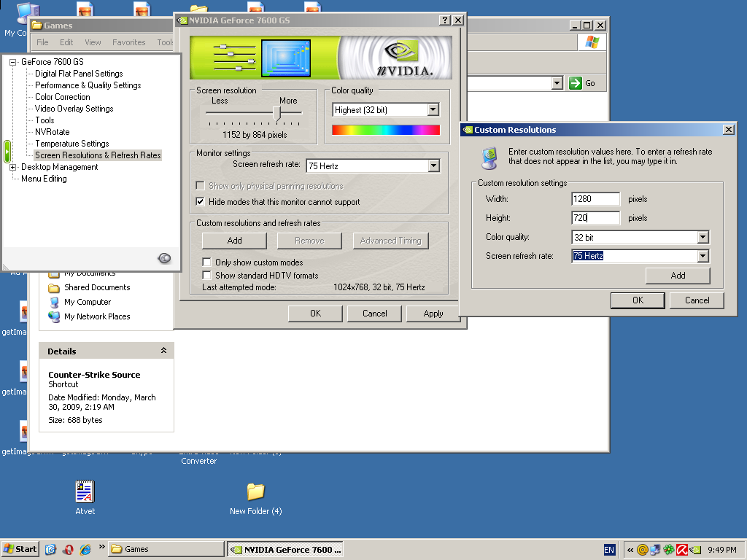Click Apply in NVIDIA GeForce window
747x560 pixels.
click(433, 314)
